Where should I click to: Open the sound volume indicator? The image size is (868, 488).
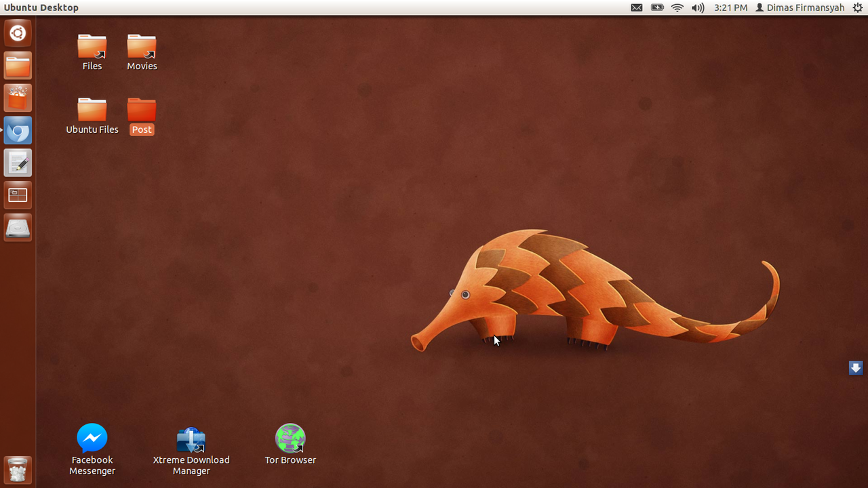coord(698,7)
